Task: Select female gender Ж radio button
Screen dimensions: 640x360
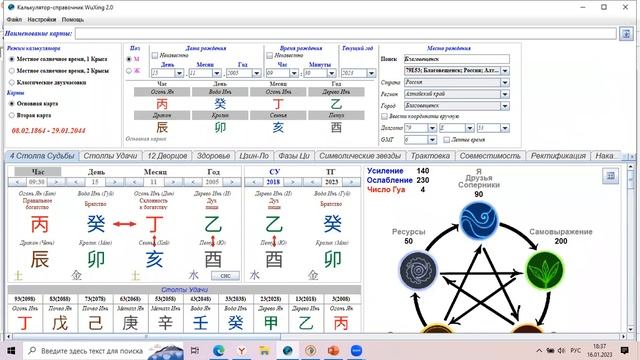Action: (129, 71)
